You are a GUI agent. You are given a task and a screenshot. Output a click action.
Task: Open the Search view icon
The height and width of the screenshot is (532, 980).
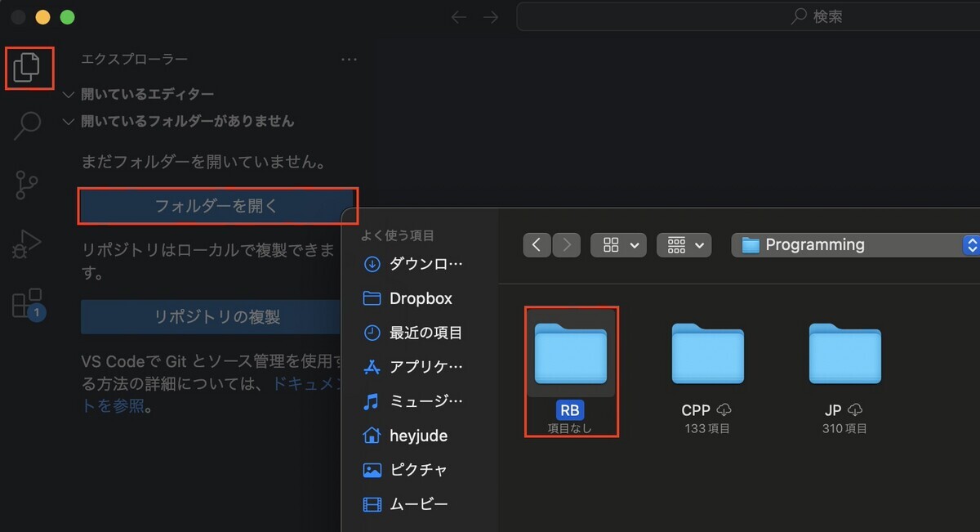(26, 127)
